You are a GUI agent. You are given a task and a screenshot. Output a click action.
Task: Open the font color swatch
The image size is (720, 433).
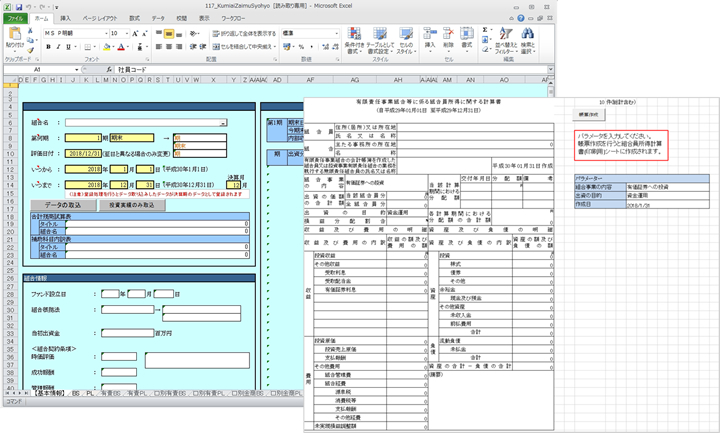[x=121, y=47]
